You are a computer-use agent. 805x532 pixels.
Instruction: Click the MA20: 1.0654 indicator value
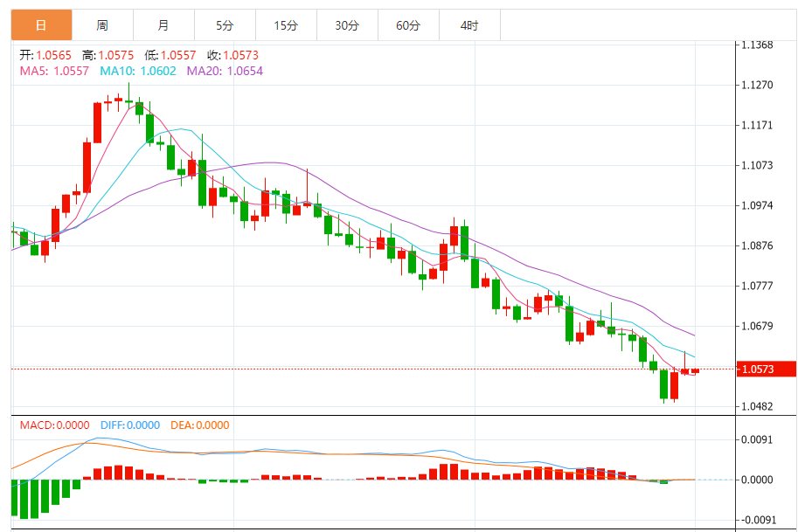(x=225, y=71)
